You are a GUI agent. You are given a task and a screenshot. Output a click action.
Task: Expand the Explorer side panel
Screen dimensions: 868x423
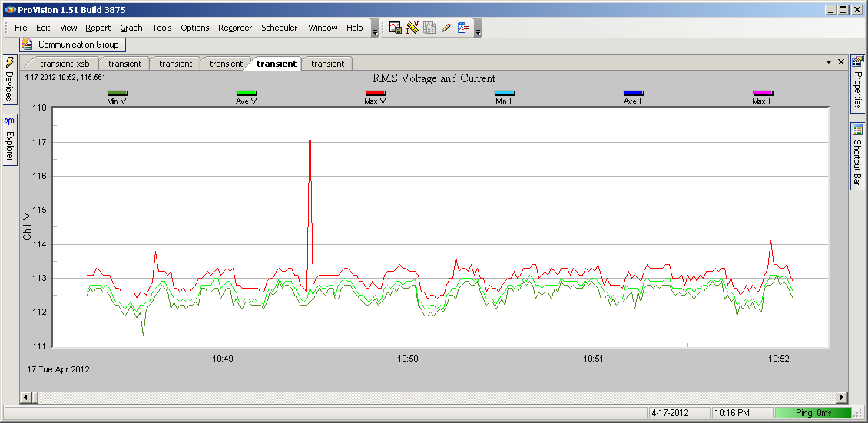[x=10, y=140]
